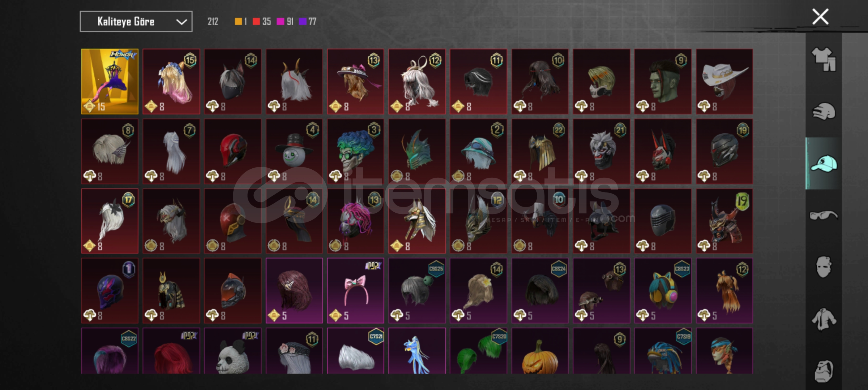
Task: Close the inventory with the X button
Action: [x=820, y=17]
